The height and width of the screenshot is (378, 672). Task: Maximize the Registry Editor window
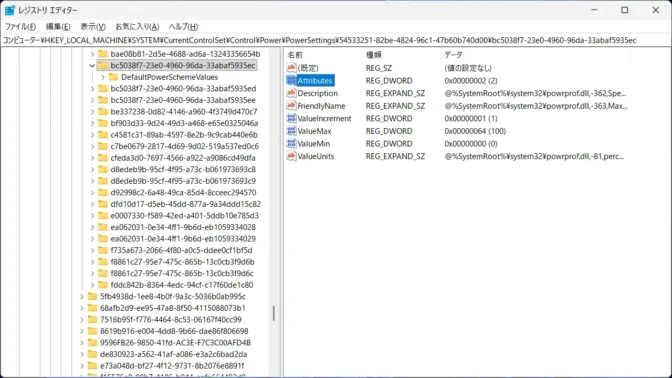tap(624, 10)
